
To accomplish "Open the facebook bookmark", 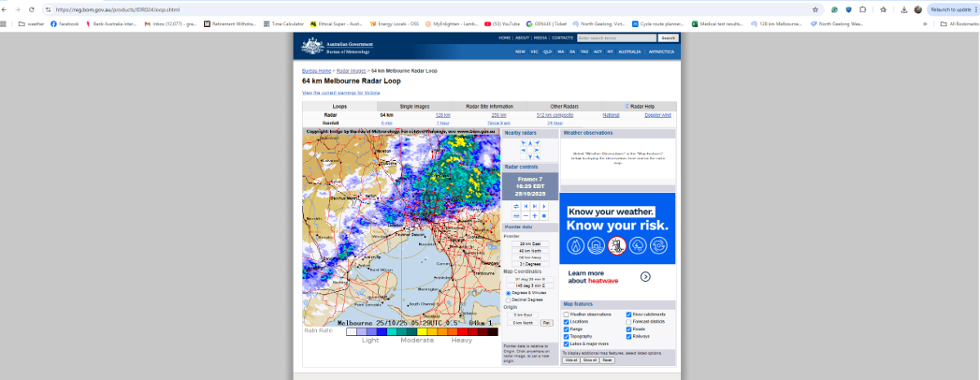I will click(x=65, y=24).
